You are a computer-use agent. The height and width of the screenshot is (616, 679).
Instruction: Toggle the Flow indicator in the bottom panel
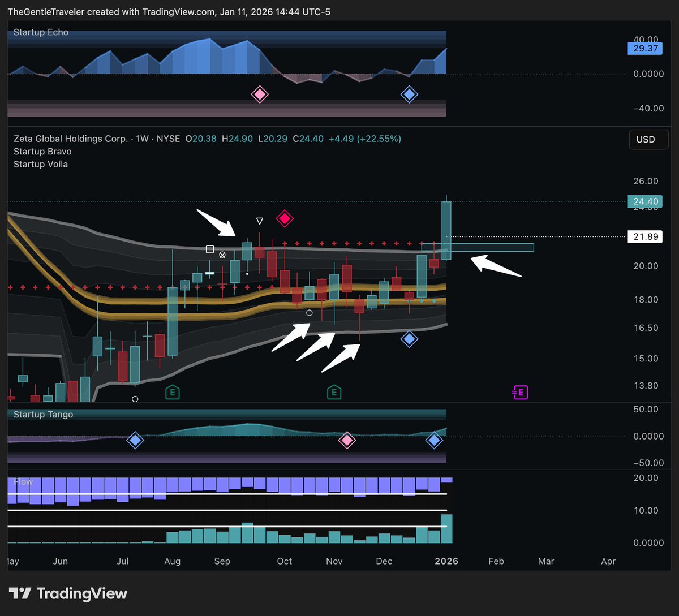23,481
